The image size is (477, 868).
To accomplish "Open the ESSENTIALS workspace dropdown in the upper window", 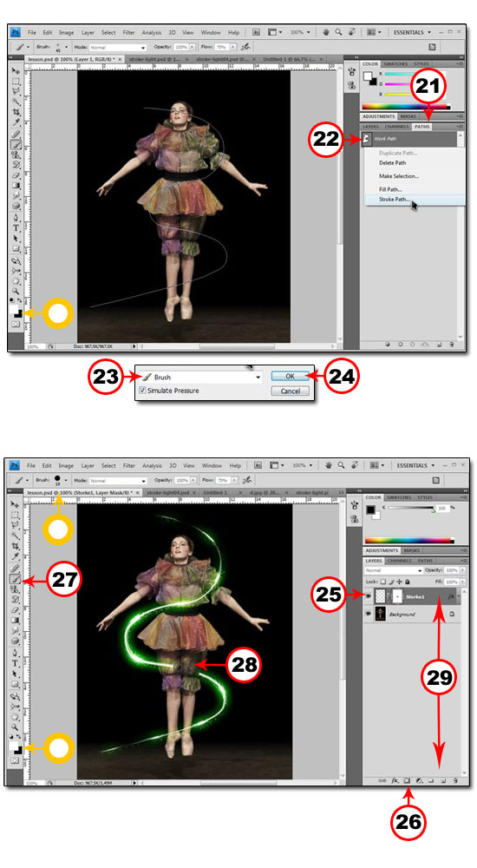I will [412, 32].
